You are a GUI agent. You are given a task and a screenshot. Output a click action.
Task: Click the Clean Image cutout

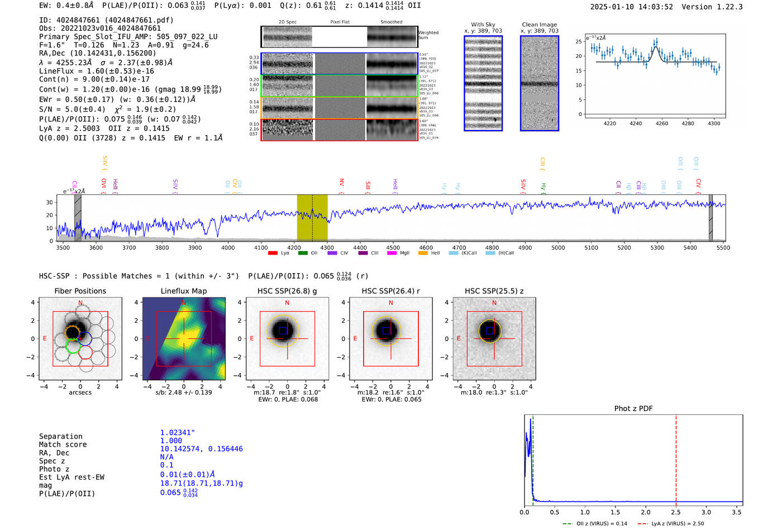540,83
